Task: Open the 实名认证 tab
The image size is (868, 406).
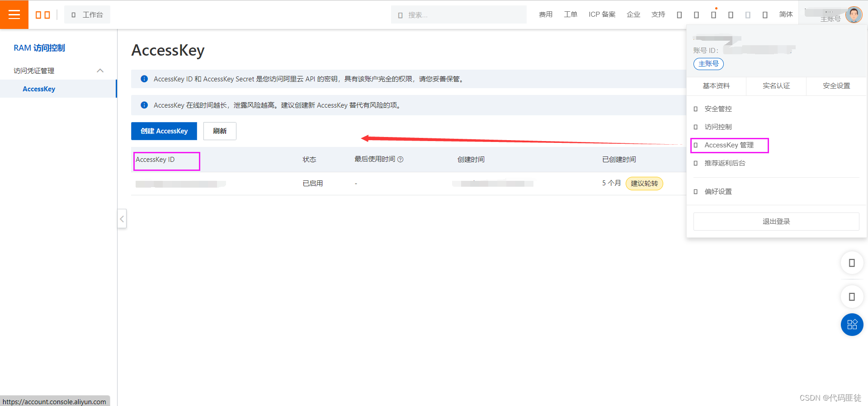Action: pyautogui.click(x=776, y=86)
